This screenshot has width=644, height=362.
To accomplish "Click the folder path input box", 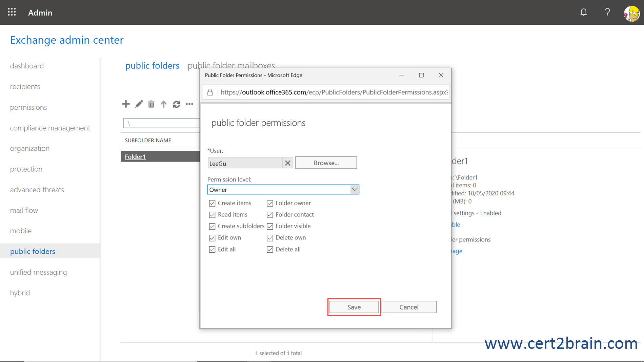I will coord(161,123).
